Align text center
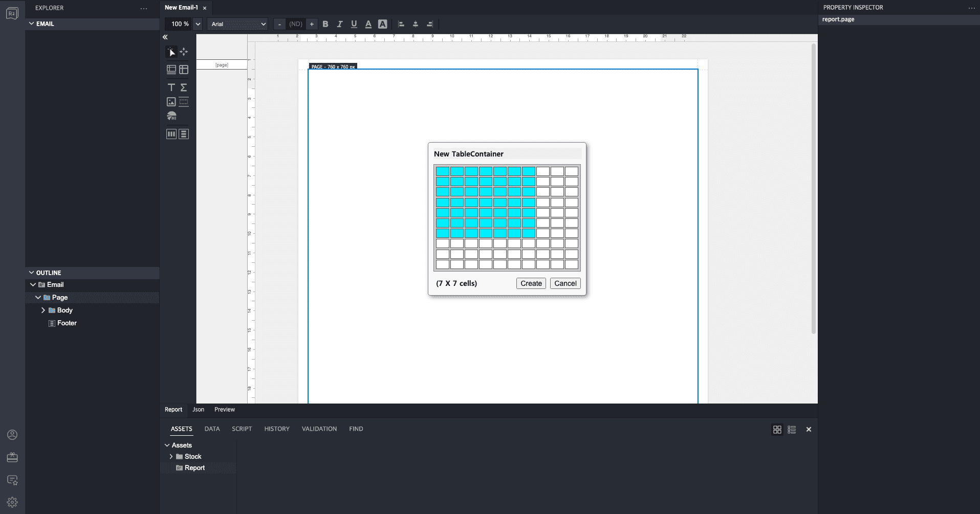980x514 pixels. tap(416, 24)
